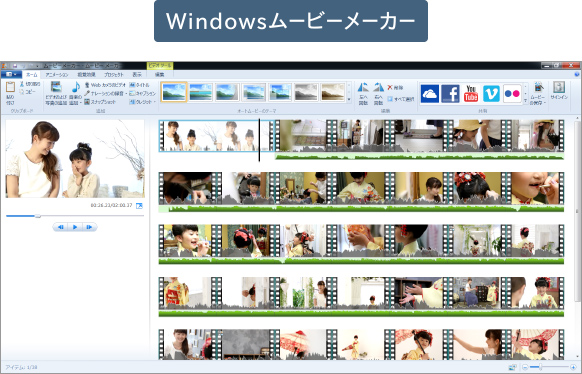Share movie to YouTube
The image size is (582, 374).
point(471,94)
